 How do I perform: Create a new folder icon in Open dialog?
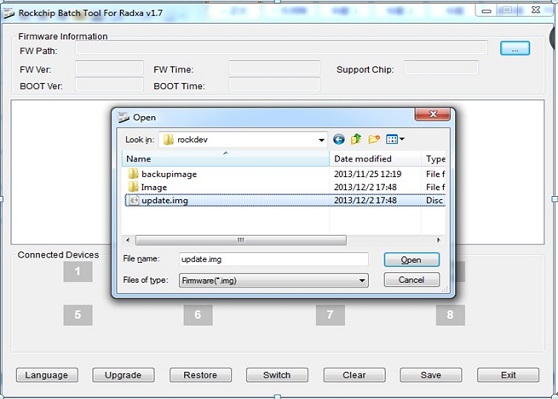(x=374, y=139)
